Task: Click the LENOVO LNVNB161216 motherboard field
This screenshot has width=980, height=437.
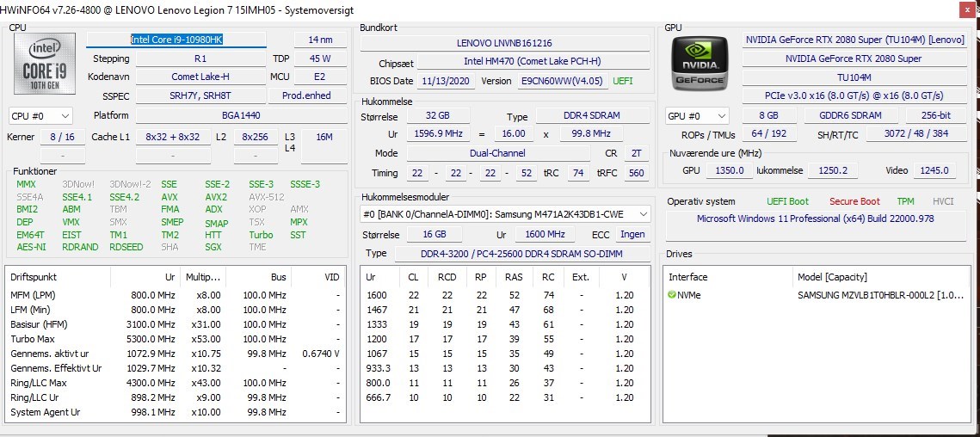Action: pos(504,43)
